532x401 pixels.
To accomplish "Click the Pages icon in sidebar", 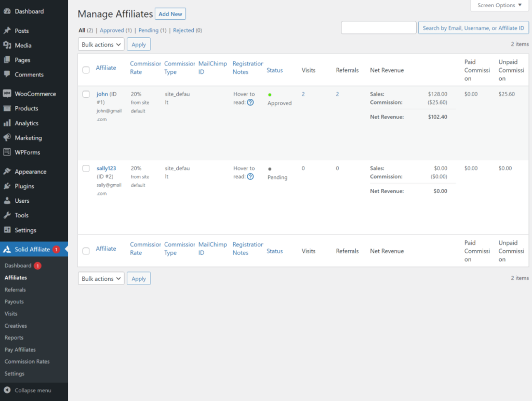I will click(x=7, y=60).
